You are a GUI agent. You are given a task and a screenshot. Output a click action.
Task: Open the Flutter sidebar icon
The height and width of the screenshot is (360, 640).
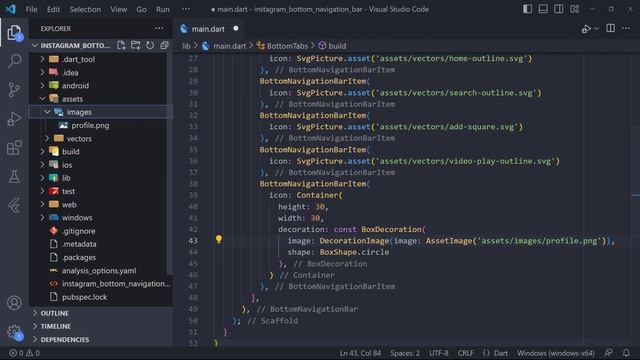tap(14, 206)
